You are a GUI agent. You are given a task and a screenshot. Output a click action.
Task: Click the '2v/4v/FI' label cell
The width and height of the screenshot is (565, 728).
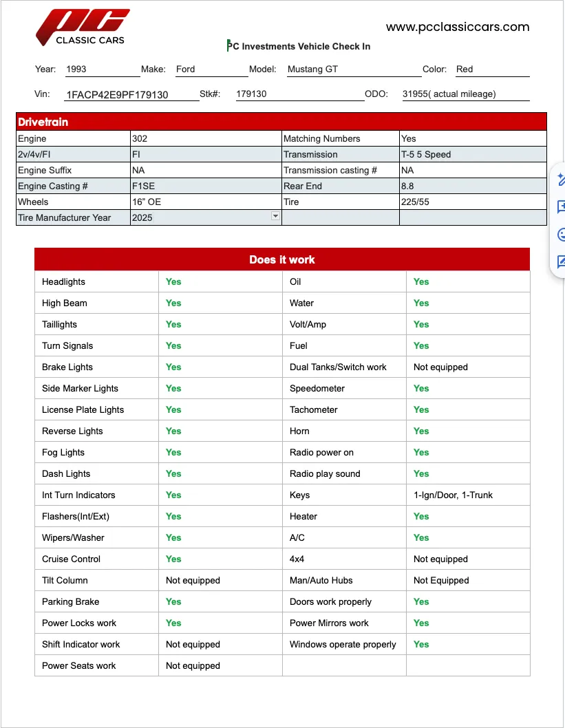pos(73,154)
